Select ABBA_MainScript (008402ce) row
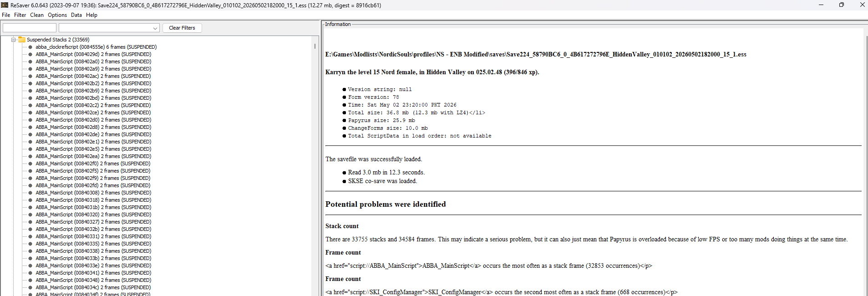Screen dimensions: 868x296 pyautogui.click(x=93, y=112)
